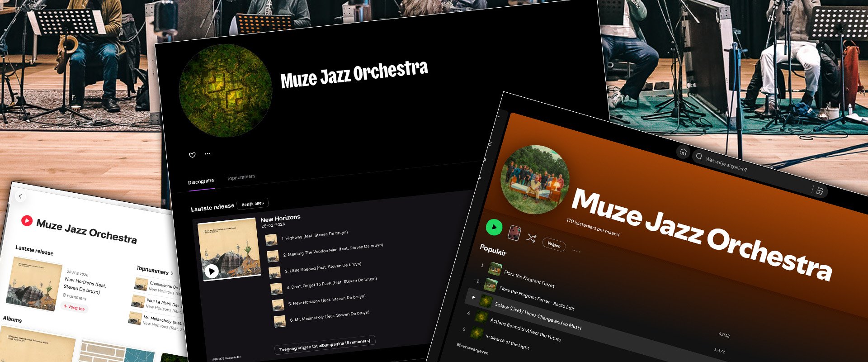
Task: Click the '8 nummers' text in Apple Music
Action: (x=75, y=296)
